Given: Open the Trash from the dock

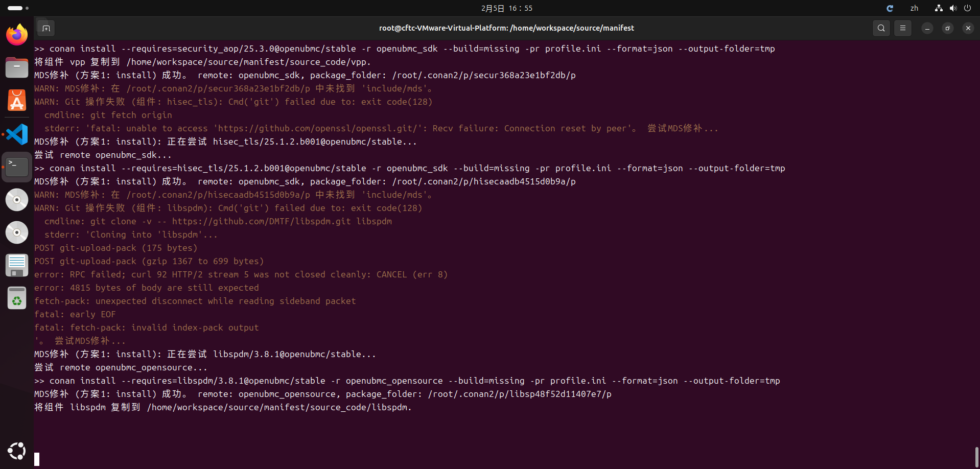Looking at the screenshot, I should click(x=17, y=298).
